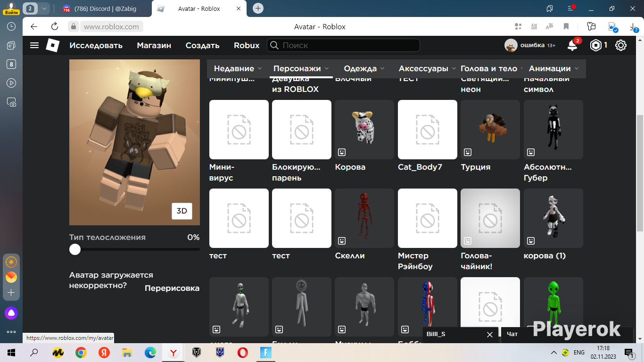Viewport: 644px width, 362px height.
Task: Close the Billl_S chat window
Action: coord(489,334)
